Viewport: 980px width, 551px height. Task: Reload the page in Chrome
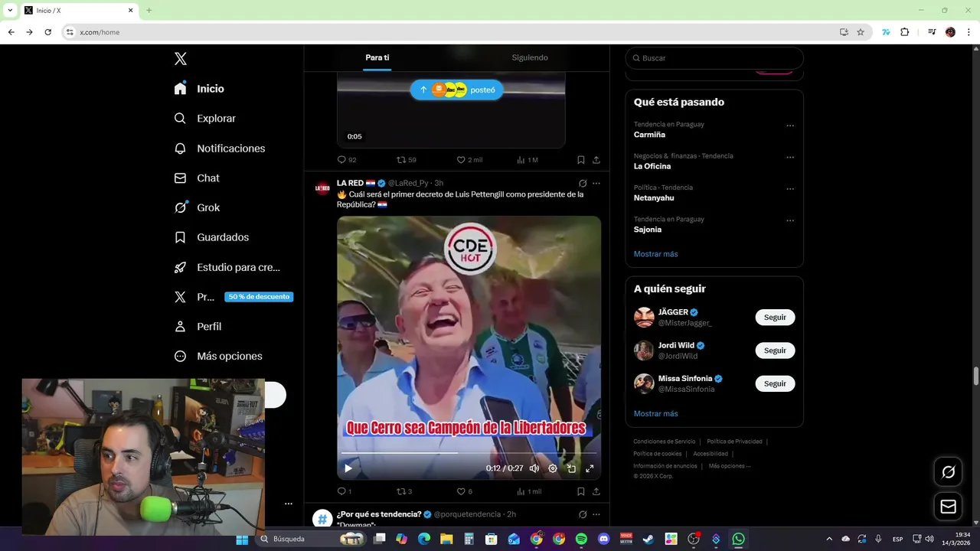pos(47,32)
